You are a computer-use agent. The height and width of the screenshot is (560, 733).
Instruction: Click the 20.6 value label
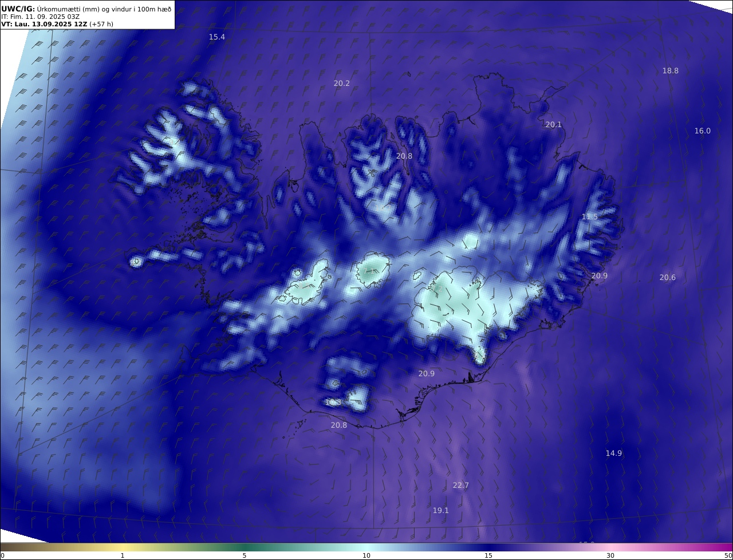click(668, 277)
